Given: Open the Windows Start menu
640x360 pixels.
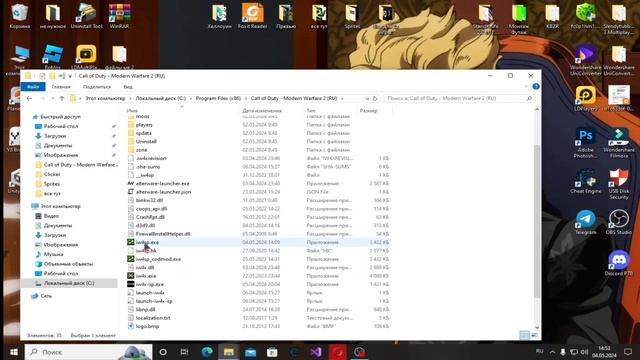Looking at the screenshot, I should click(13, 352).
